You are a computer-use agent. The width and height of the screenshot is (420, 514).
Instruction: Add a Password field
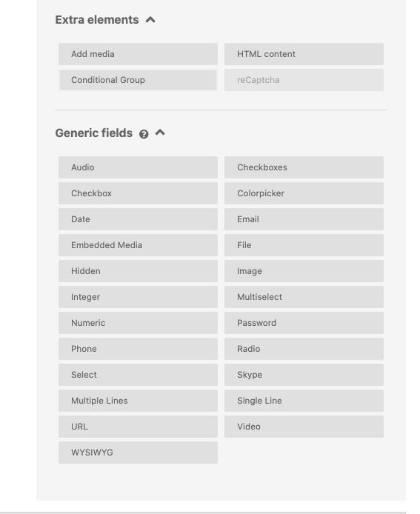coord(304,323)
